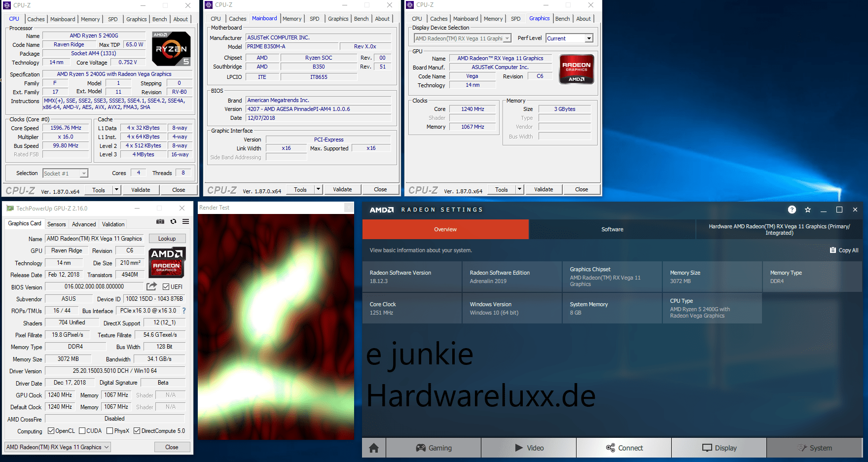Click Validate in first CPU-Z window
This screenshot has width=868, height=462.
point(141,190)
